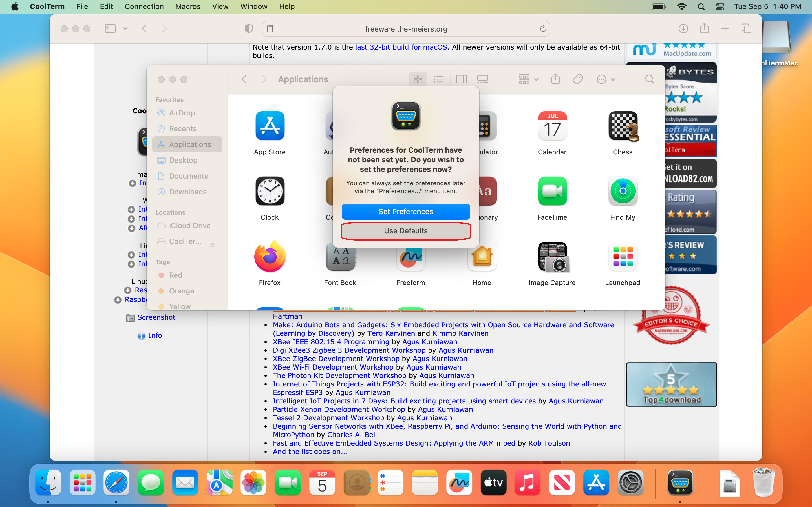Click the Set Preferences button

[x=406, y=212]
